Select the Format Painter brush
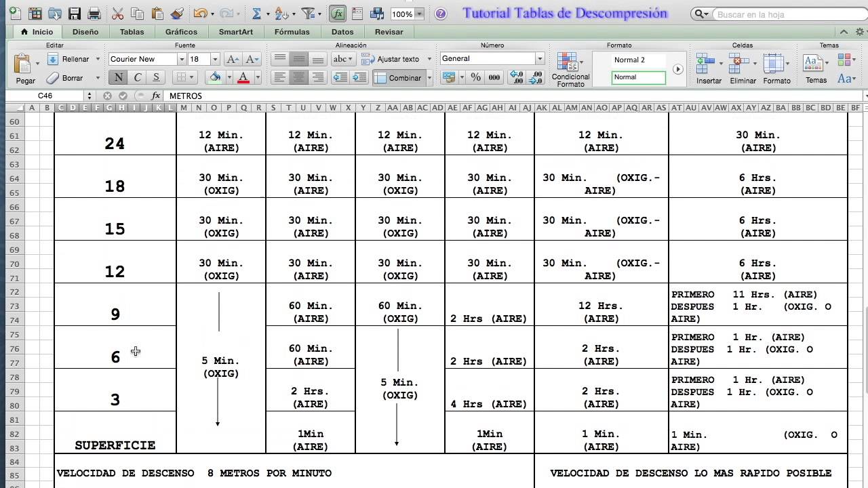Viewport: 868px width, 488px height. tap(177, 14)
